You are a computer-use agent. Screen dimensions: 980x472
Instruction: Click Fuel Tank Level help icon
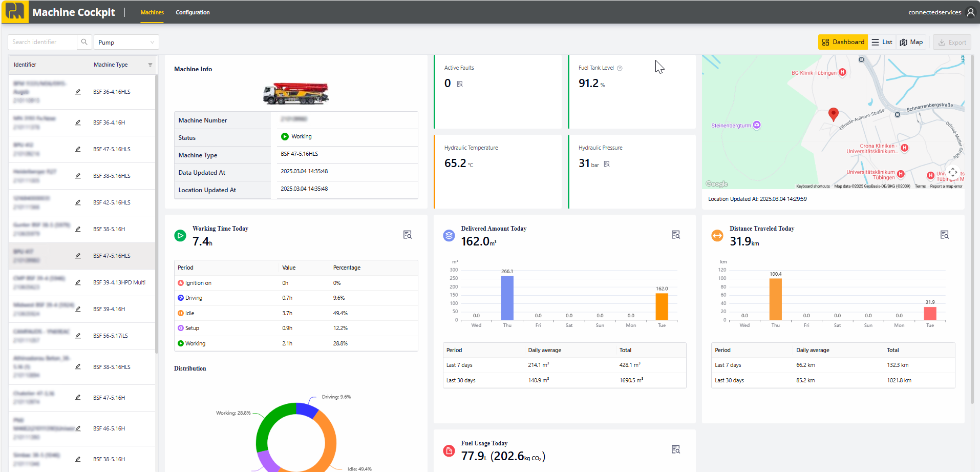coord(620,68)
